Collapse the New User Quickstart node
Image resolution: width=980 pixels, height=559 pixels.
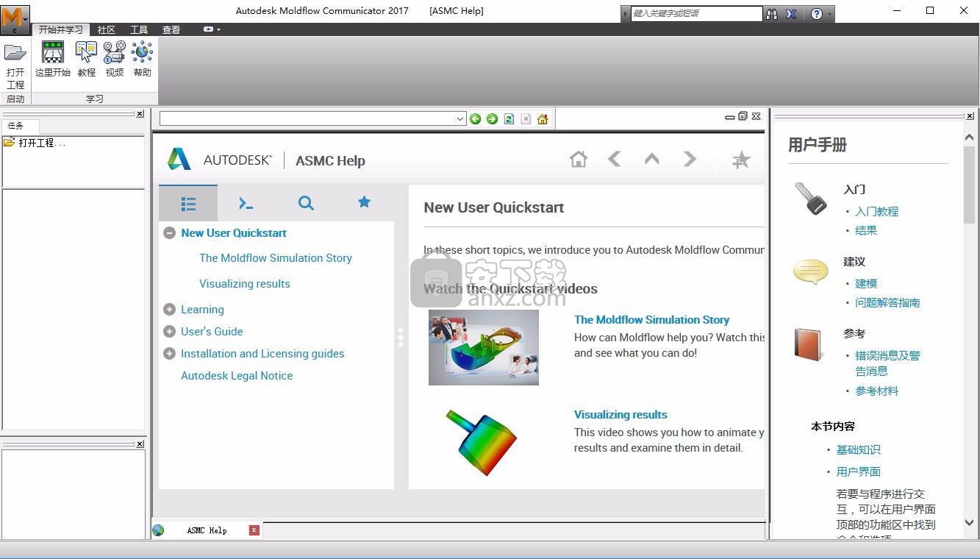click(169, 233)
